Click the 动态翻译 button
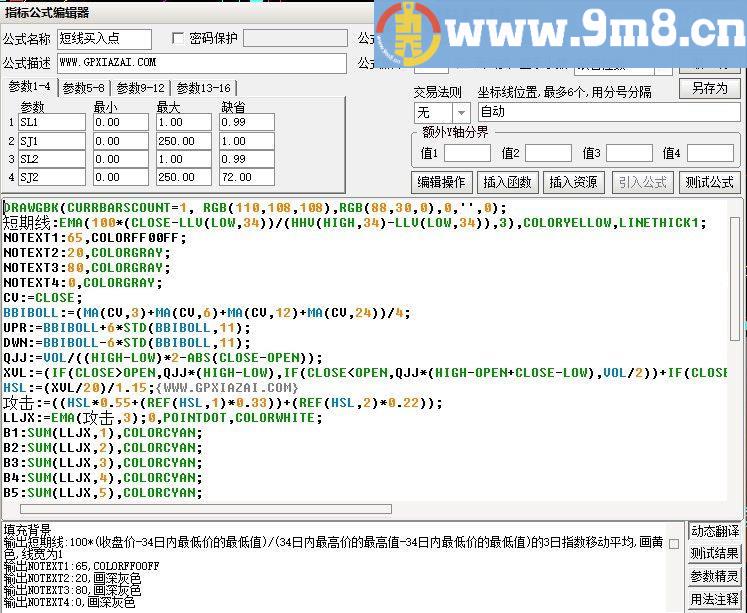Viewport: 747px width, 613px height. (x=715, y=531)
